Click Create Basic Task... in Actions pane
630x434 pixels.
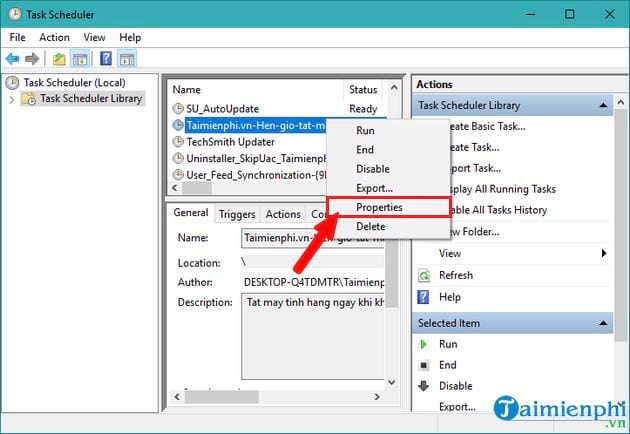tap(487, 126)
